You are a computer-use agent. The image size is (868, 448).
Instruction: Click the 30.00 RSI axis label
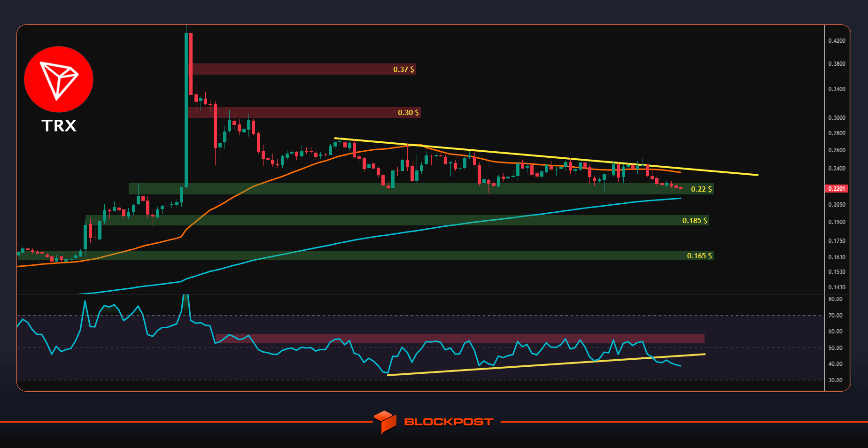(x=835, y=380)
